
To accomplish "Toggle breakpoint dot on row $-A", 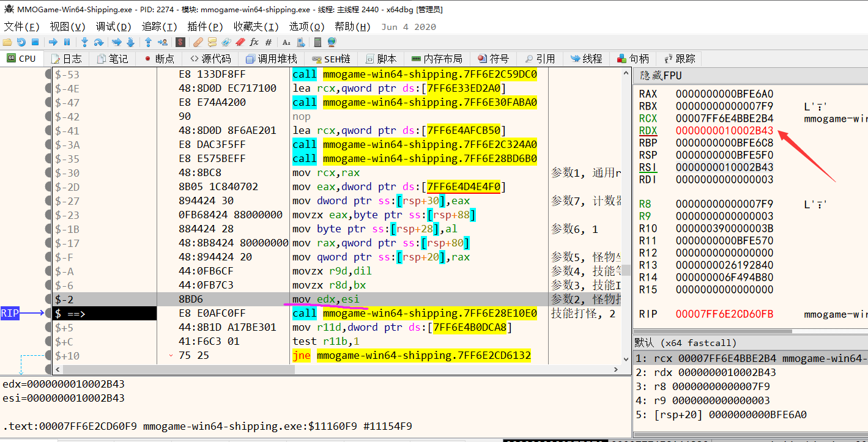I will [x=48, y=271].
